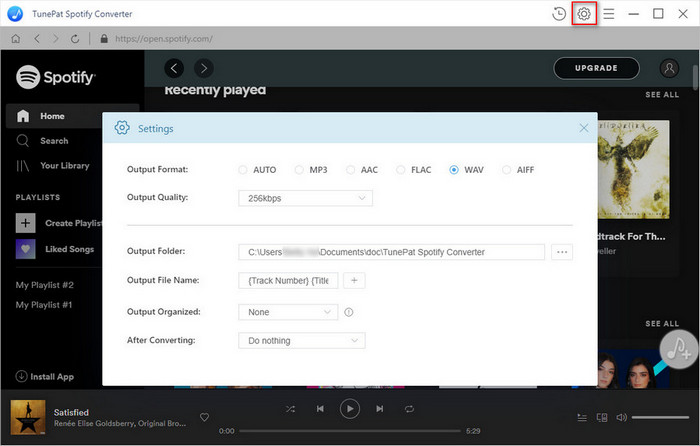Screen dimensions: 700x446
Task: Open the play queue icon
Action: [582, 418]
